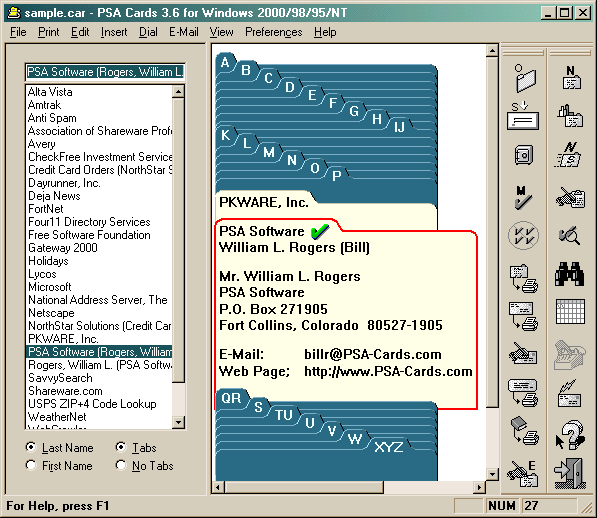
Task: Click the PSA Cards title bar application icon
Action: (14, 13)
